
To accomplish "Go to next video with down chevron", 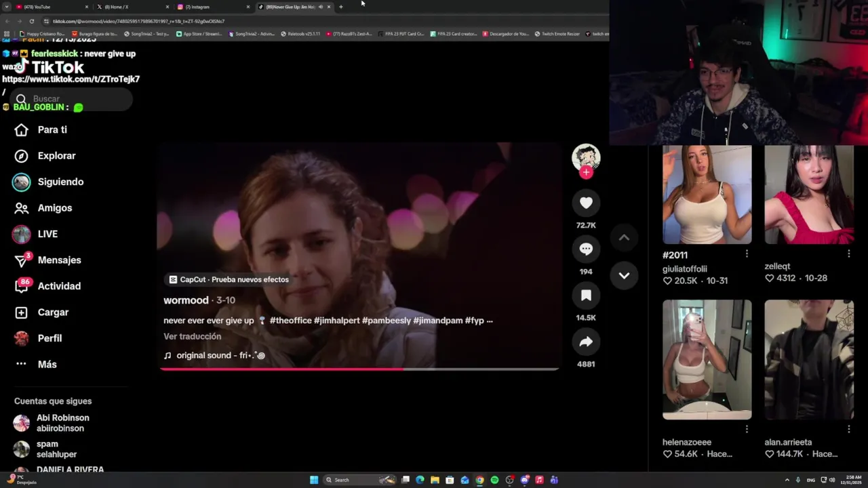I will (624, 275).
